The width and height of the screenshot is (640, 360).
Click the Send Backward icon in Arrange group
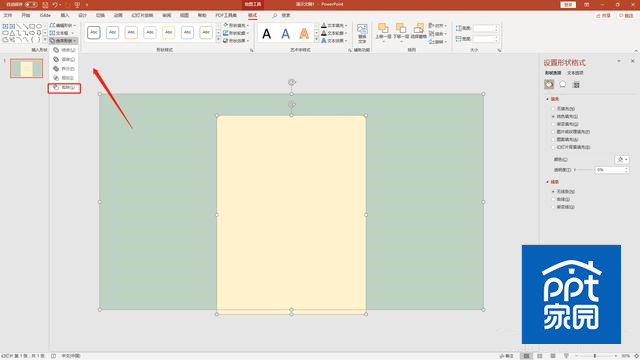coord(401,31)
